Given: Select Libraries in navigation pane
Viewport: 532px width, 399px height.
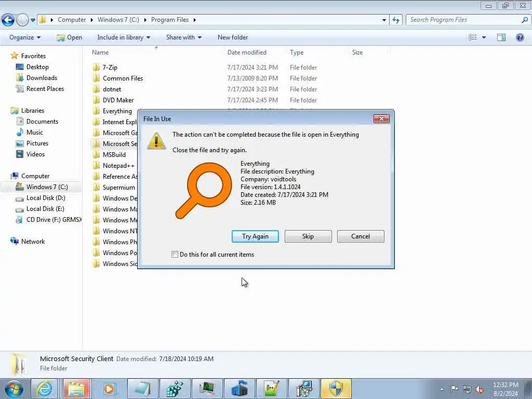Looking at the screenshot, I should tap(33, 111).
